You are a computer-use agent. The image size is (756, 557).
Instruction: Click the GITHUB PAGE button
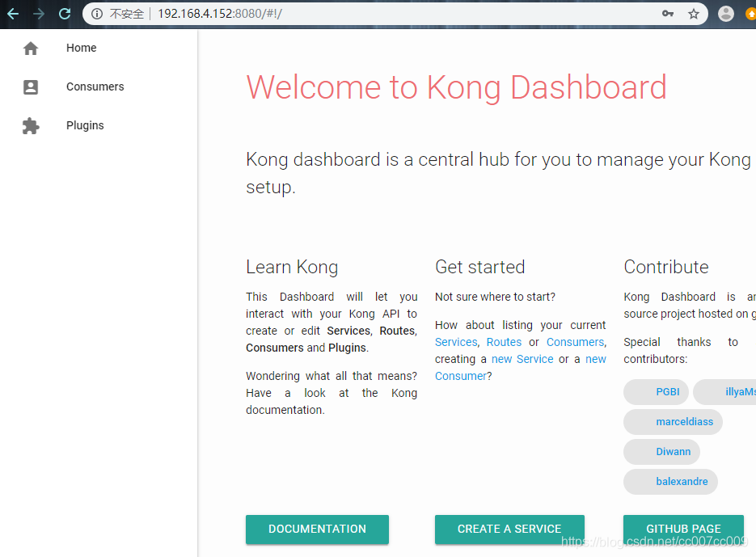[x=684, y=529]
